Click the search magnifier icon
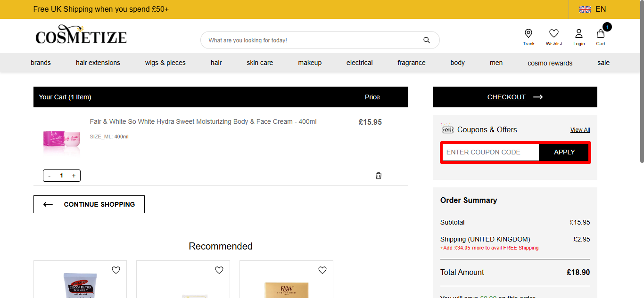The image size is (644, 298). [427, 40]
